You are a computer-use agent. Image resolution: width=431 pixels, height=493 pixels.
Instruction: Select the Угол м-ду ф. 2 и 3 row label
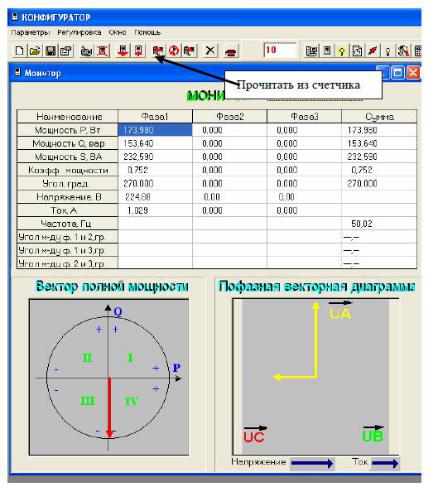[x=68, y=263]
